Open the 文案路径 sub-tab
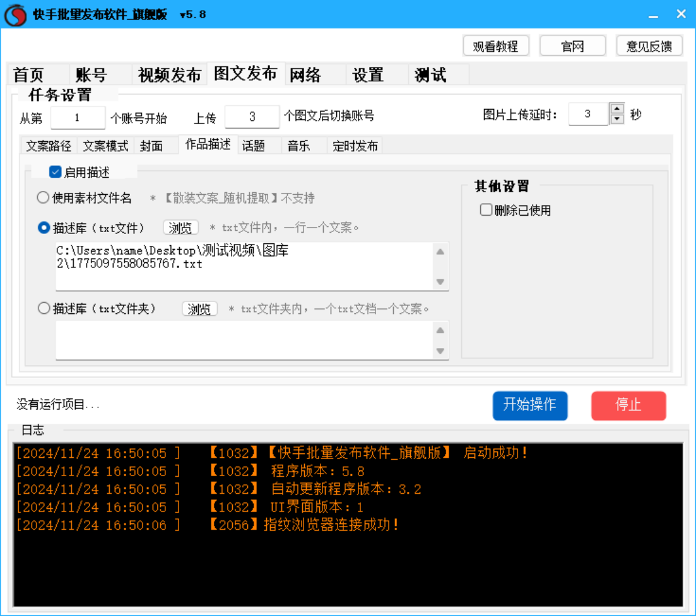Image resolution: width=696 pixels, height=616 pixels. [49, 146]
